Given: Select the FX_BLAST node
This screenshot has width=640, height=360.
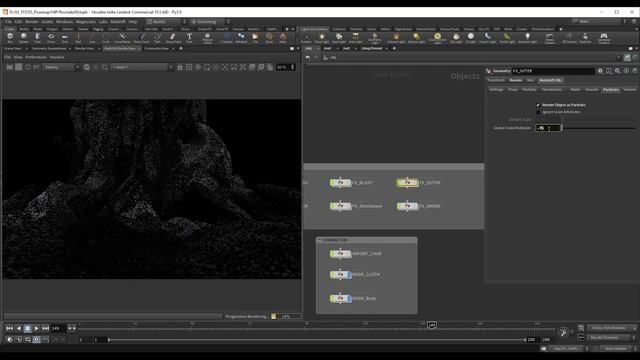Looking at the screenshot, I should point(340,182).
